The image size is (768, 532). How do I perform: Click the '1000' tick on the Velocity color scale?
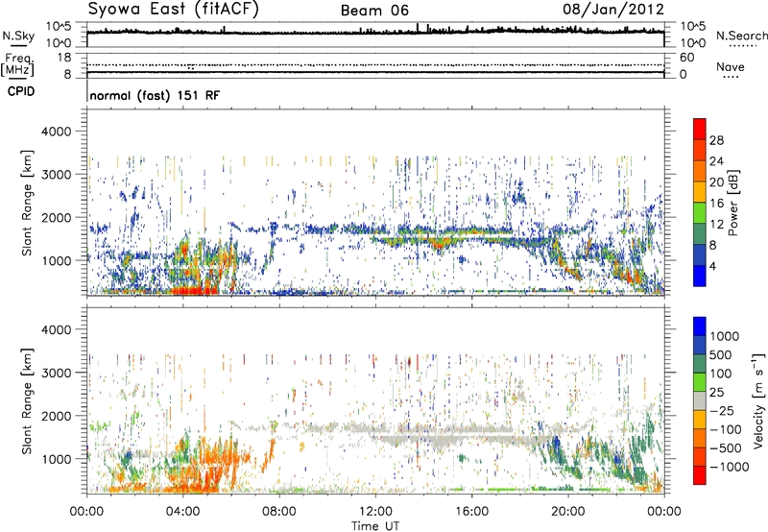point(725,336)
